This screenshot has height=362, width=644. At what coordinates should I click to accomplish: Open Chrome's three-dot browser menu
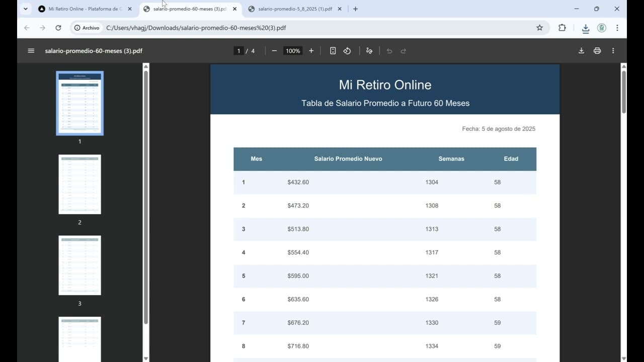pos(617,28)
